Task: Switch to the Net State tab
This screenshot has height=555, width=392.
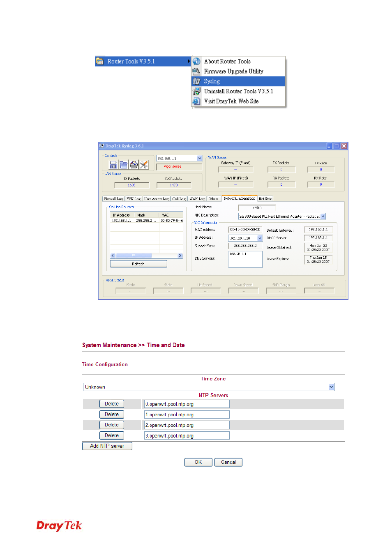Action: pos(265,199)
